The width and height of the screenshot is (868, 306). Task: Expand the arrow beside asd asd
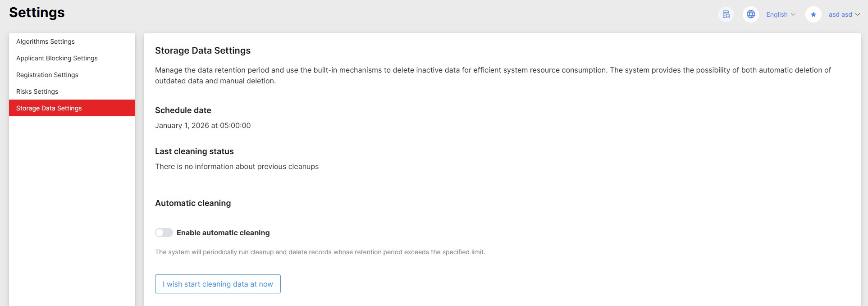858,14
